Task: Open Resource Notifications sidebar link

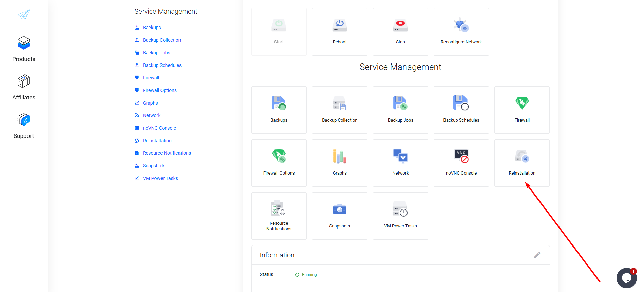Action: (167, 153)
